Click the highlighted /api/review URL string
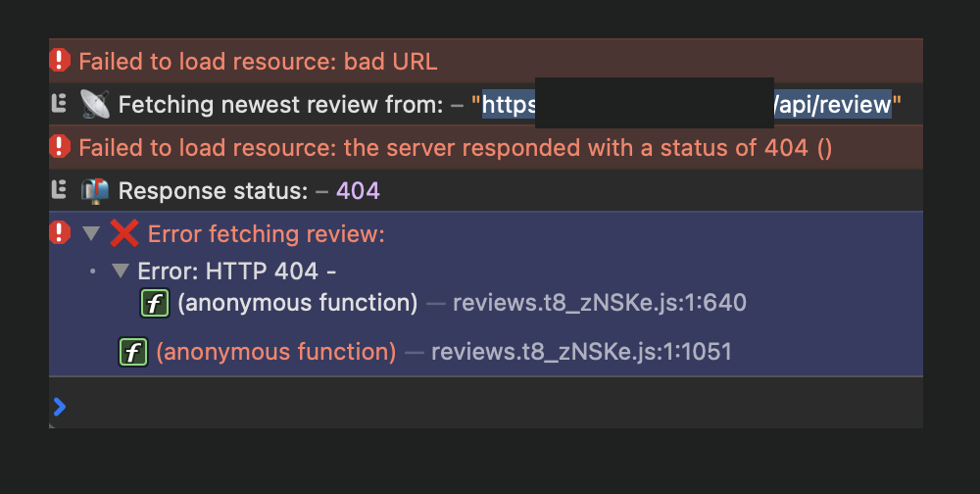The height and width of the screenshot is (494, 980). tap(833, 104)
